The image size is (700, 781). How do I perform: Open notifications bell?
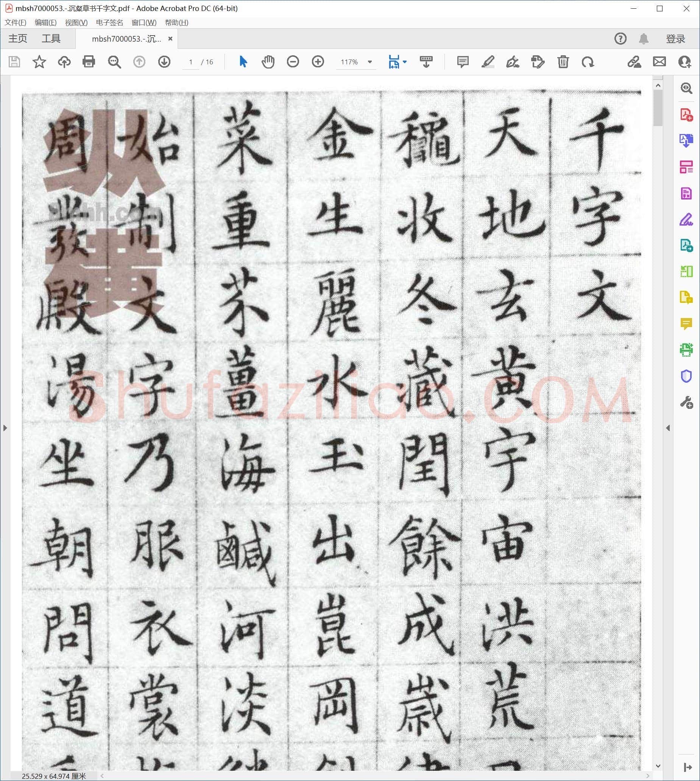644,39
